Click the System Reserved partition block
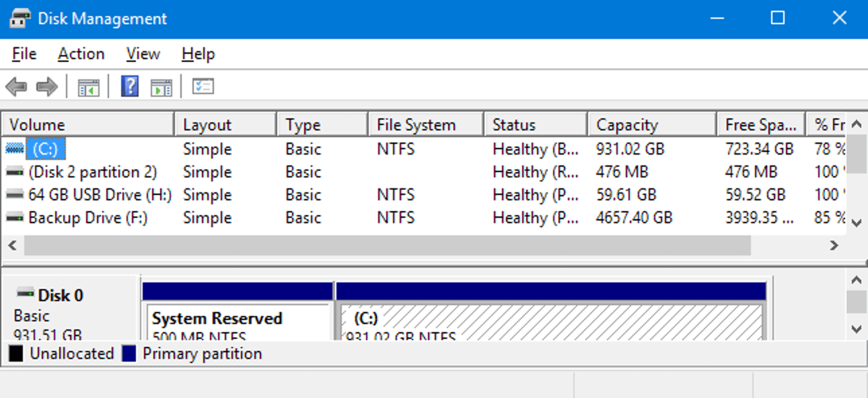The width and height of the screenshot is (868, 398). pyautogui.click(x=238, y=323)
